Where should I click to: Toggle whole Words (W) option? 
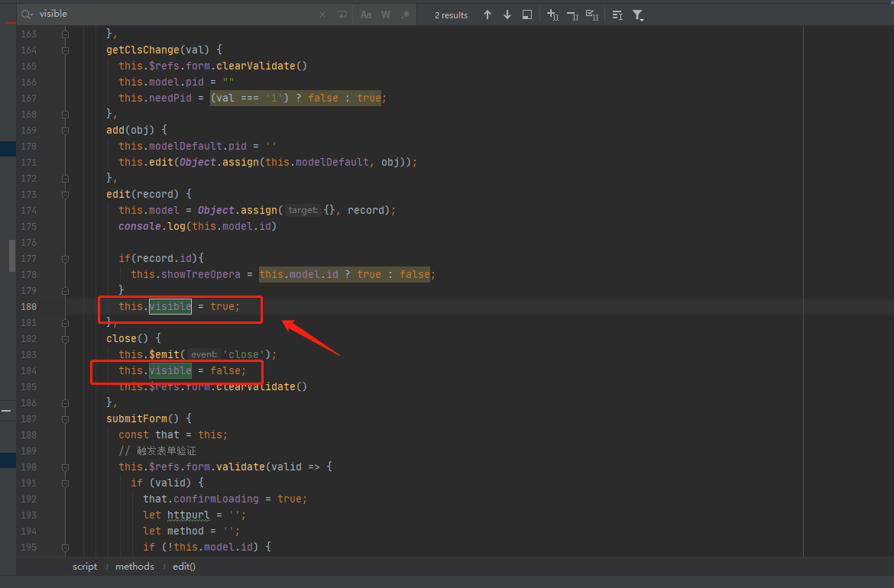click(386, 15)
